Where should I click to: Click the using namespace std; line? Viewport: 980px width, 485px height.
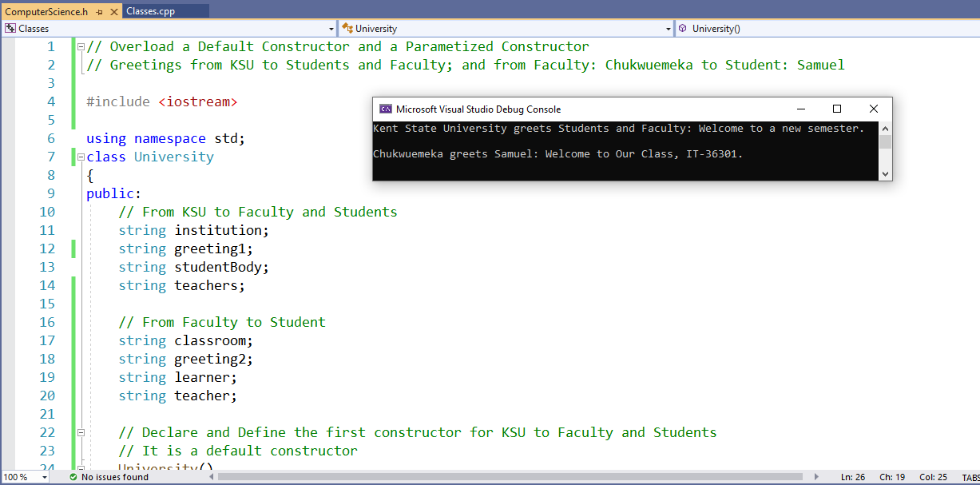tap(166, 138)
